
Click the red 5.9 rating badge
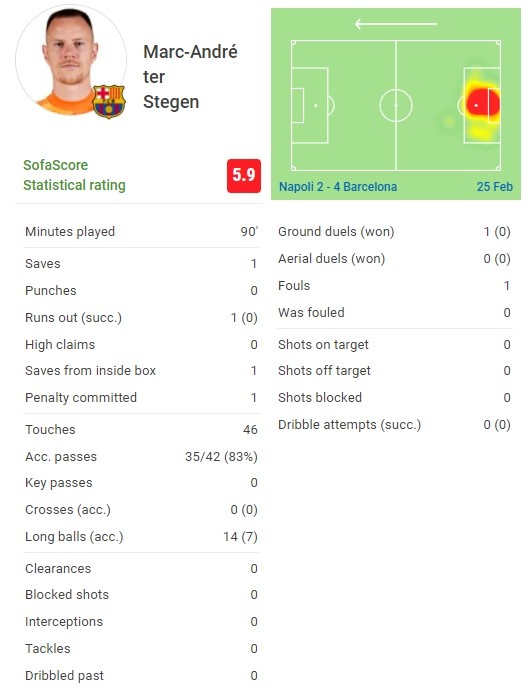[x=244, y=176]
